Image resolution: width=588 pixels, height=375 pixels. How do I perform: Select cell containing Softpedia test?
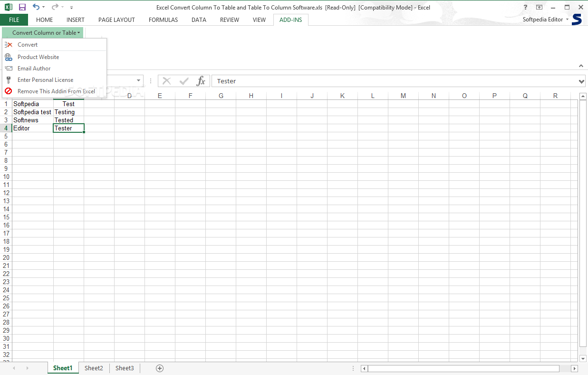pos(32,112)
